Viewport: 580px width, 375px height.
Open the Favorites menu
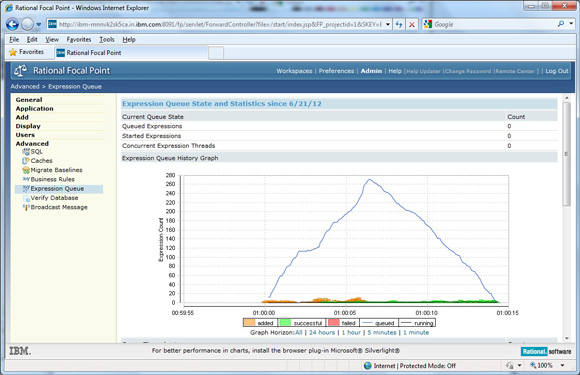click(x=79, y=39)
